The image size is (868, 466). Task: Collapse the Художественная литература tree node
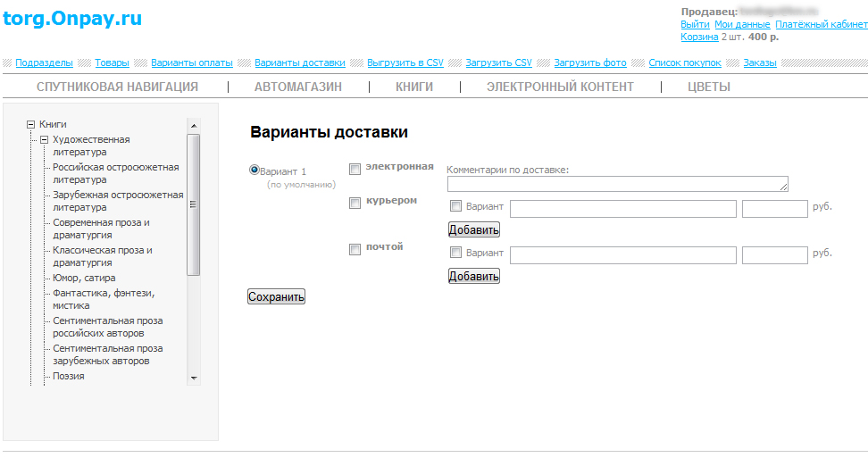(x=44, y=140)
